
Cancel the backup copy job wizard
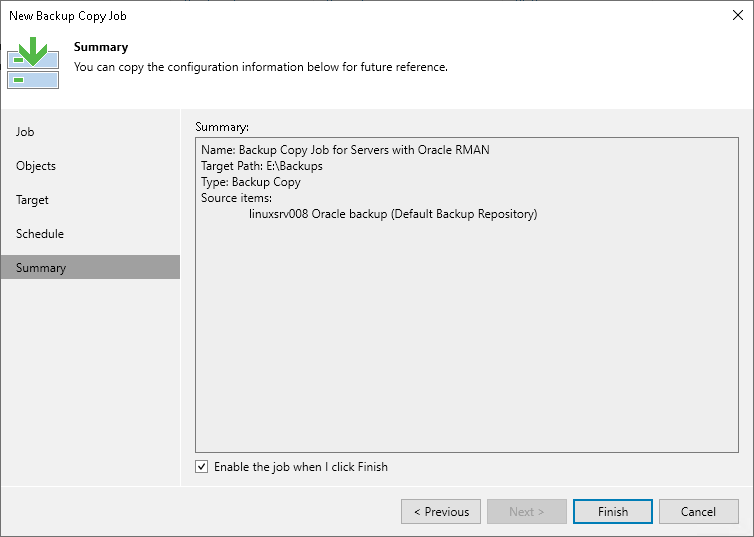699,512
